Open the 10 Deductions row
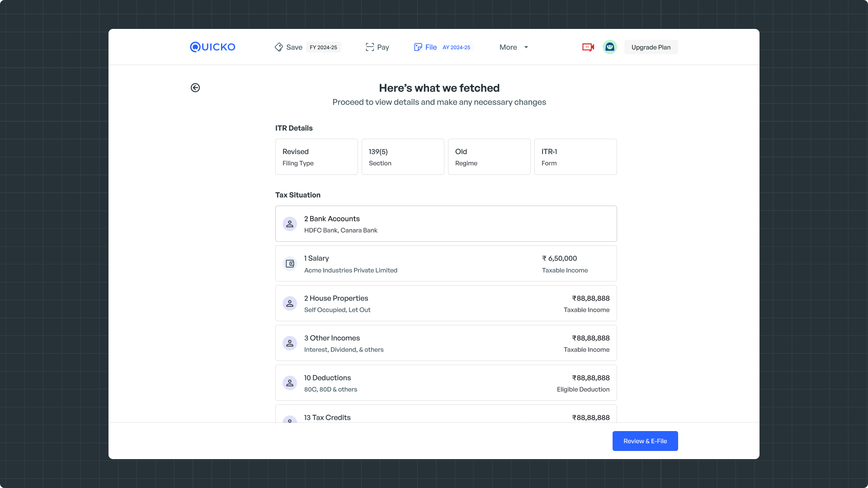 [446, 383]
